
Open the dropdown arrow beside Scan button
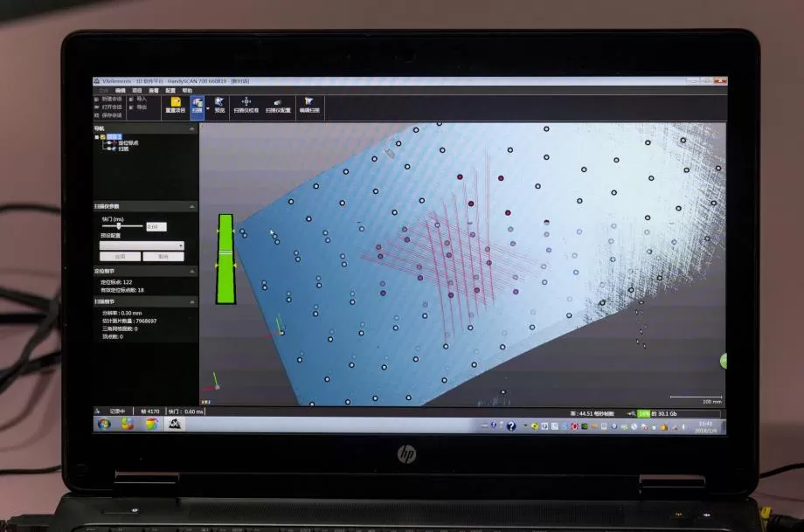point(207,107)
